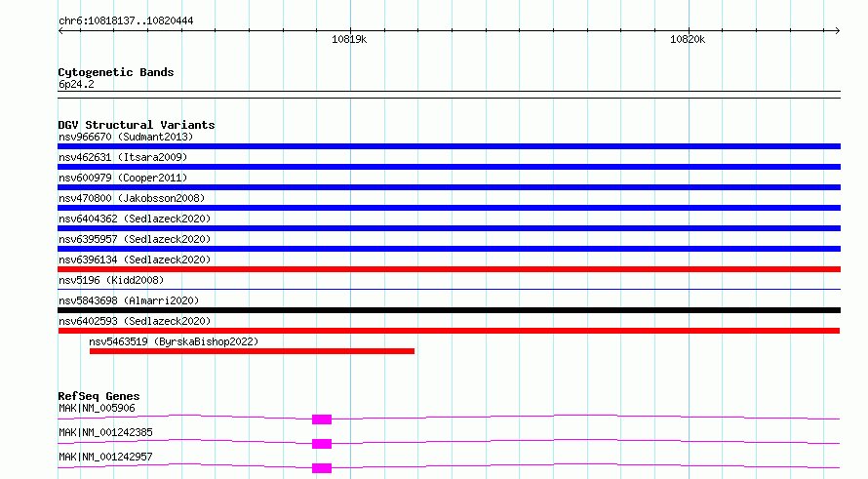Screen dimensions: 868x479
Task: Click the nsv5463519 (ByrskaBishop2022) variant label
Action: point(174,341)
